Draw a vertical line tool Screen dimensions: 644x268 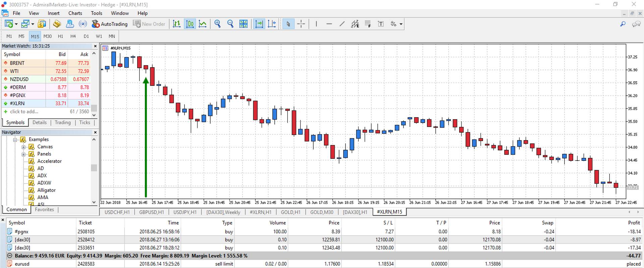point(316,24)
